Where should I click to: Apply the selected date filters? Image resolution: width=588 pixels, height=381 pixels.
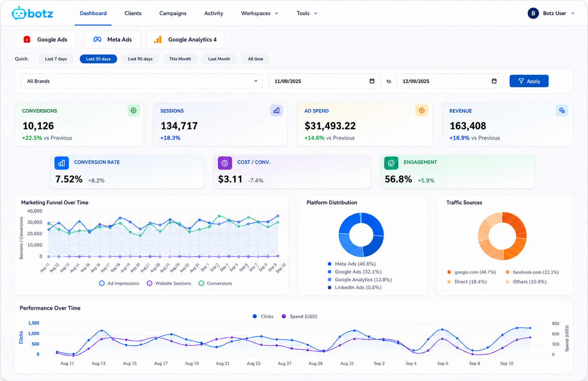pos(529,81)
